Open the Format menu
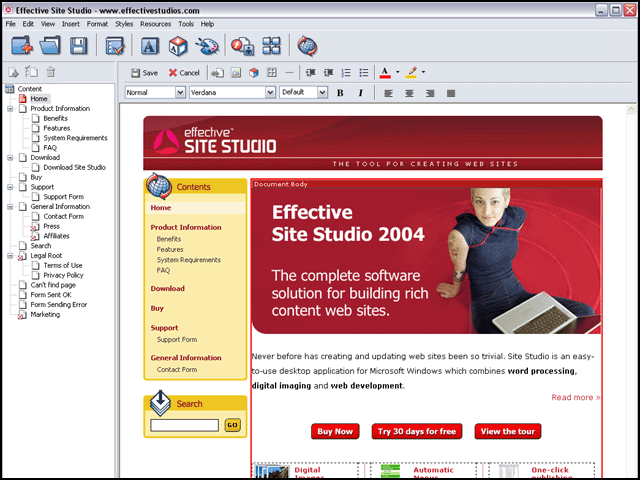Screen dimensions: 640x480 [x=97, y=24]
